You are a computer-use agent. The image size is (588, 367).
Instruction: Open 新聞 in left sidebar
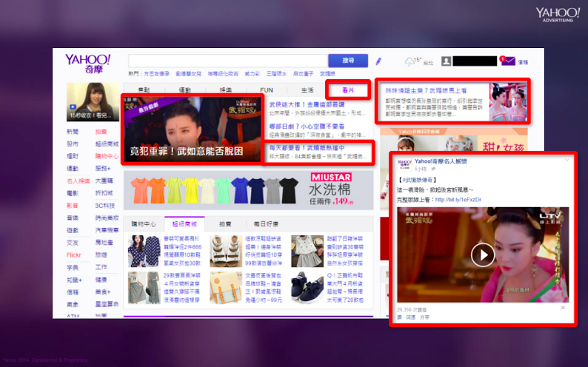coord(73,132)
